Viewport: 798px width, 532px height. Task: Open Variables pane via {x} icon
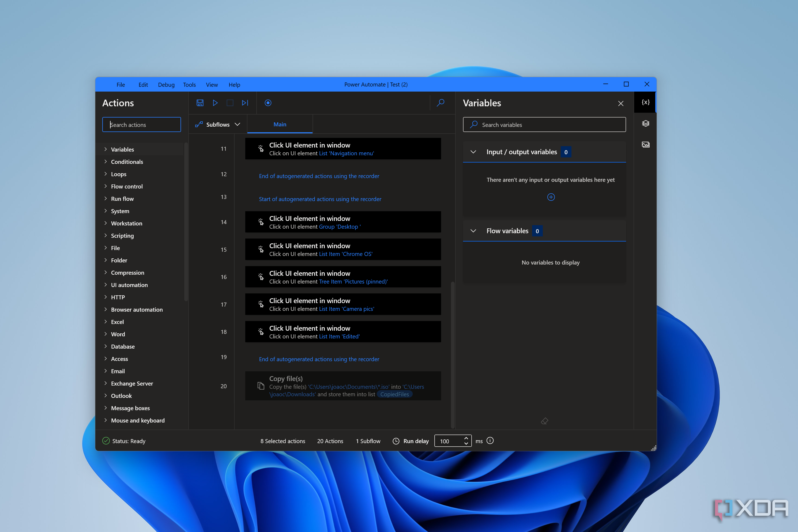pyautogui.click(x=645, y=102)
